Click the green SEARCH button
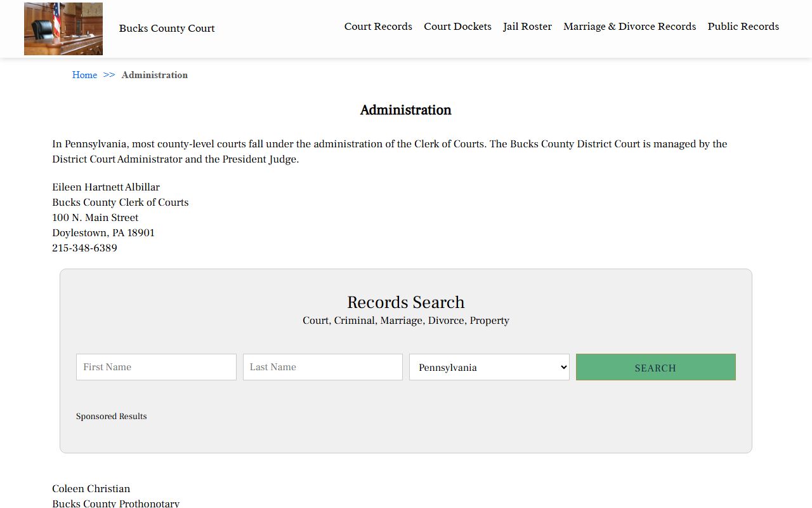This screenshot has height=508, width=812. point(656,367)
